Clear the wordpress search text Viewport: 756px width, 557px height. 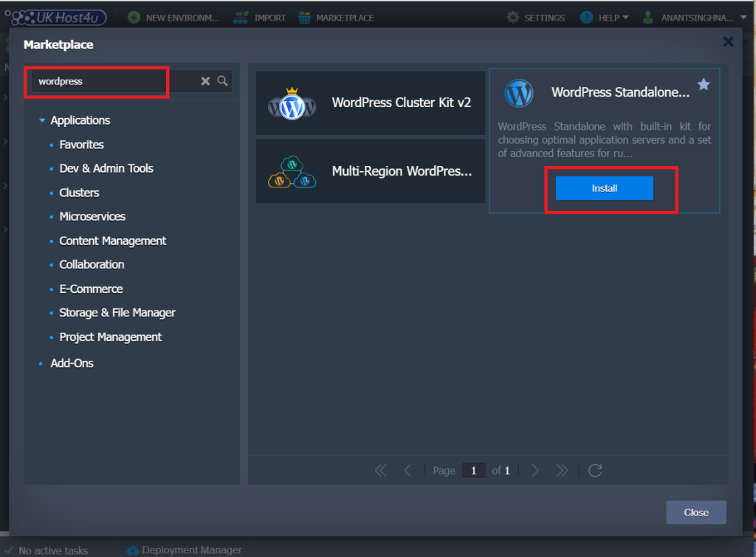coord(205,81)
